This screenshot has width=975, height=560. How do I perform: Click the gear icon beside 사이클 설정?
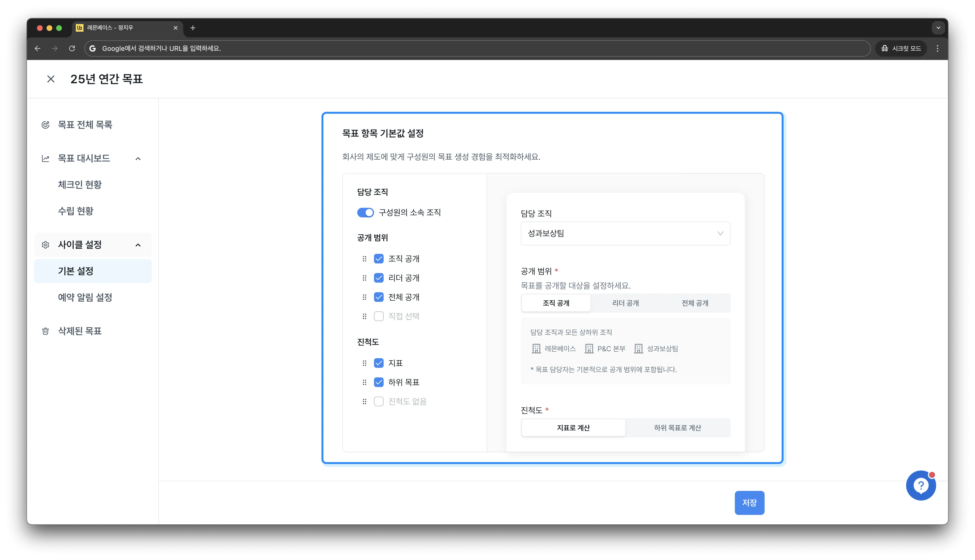coord(45,245)
